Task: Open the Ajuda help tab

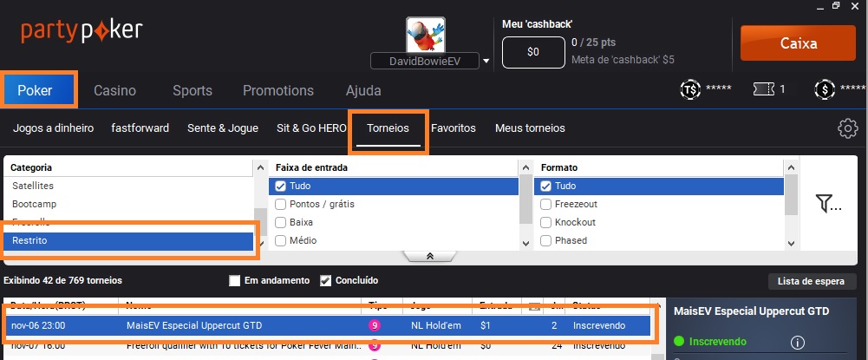Action: tap(363, 90)
